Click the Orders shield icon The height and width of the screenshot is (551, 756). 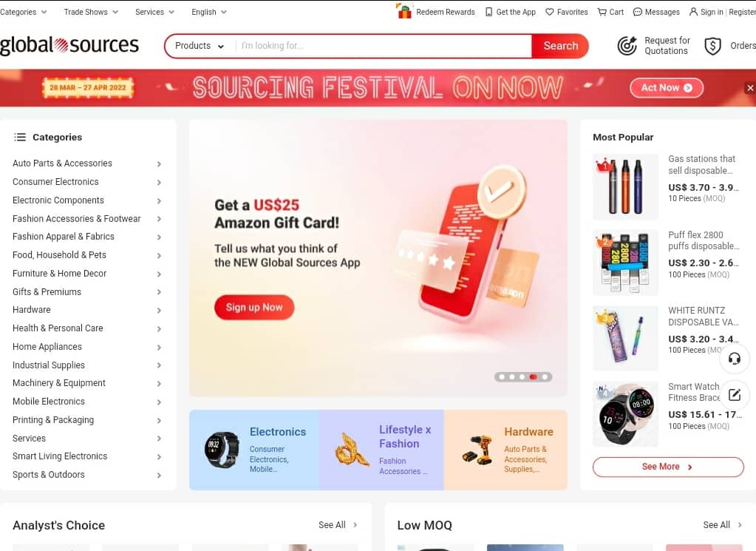click(712, 46)
